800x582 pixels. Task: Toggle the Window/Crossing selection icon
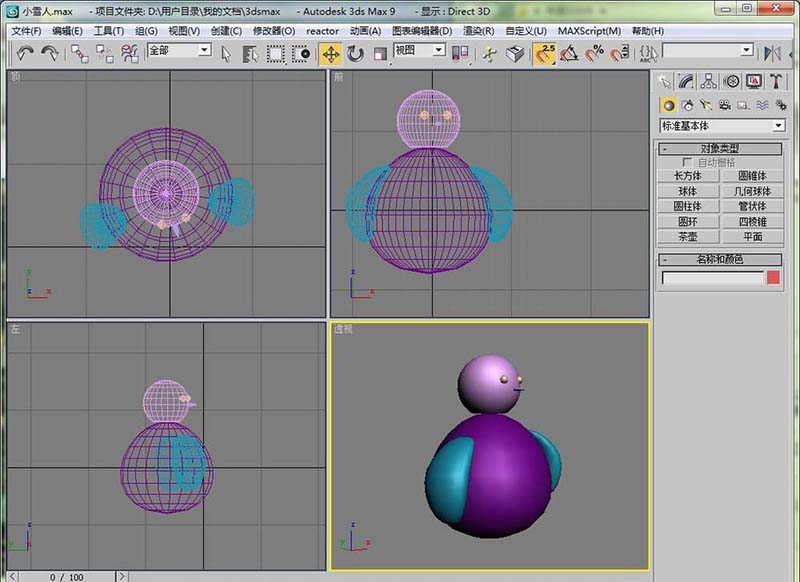(301, 54)
